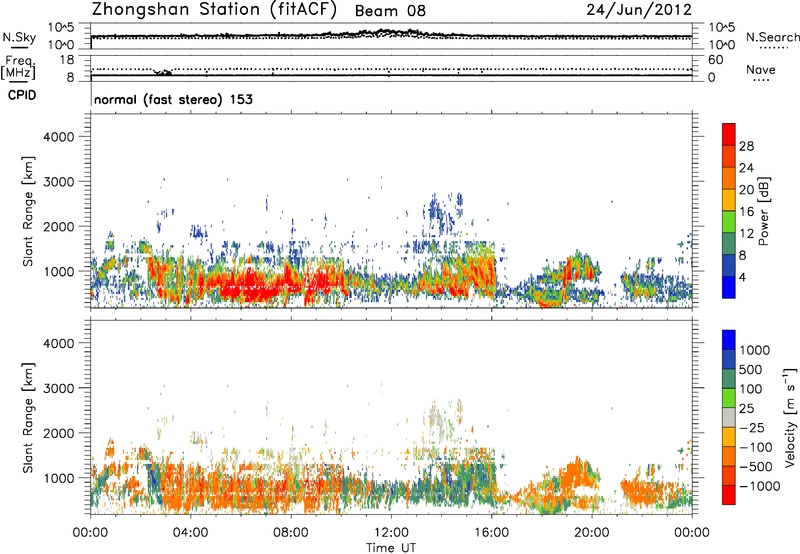Click the Velocity panel 'Slant Range [km]' label
Viewport: 800px width, 554px height.
pyautogui.click(x=28, y=418)
